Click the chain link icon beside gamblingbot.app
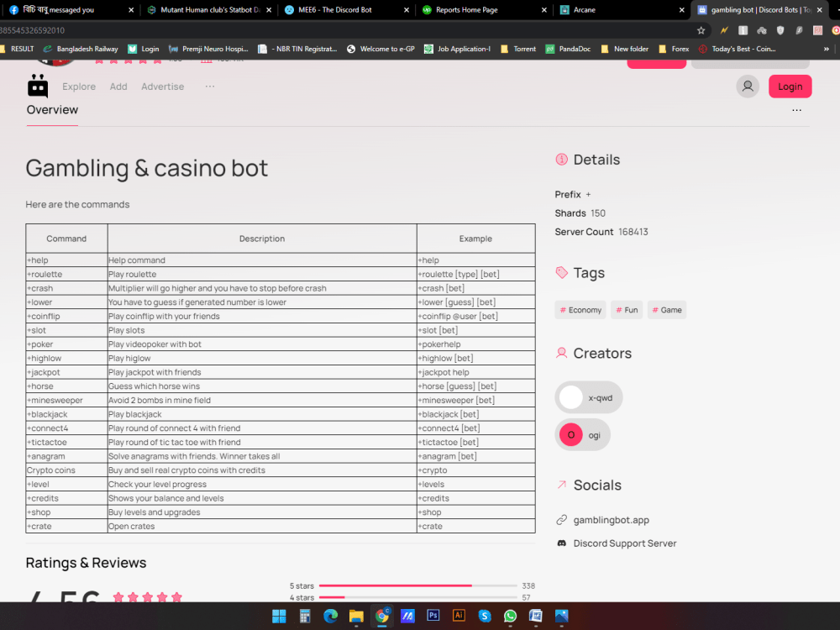 [561, 520]
